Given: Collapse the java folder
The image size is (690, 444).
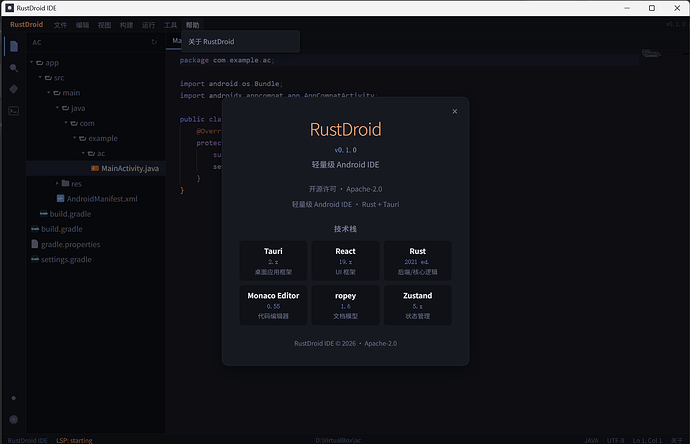Looking at the screenshot, I should click(x=57, y=108).
